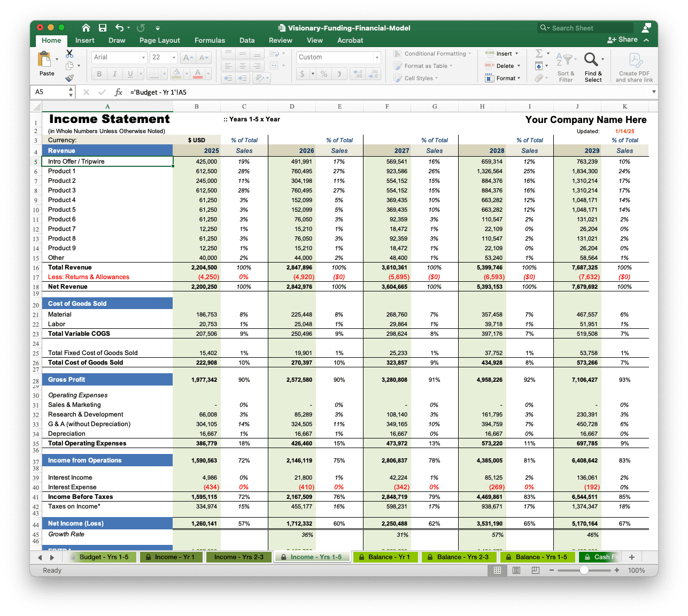688x616 pixels.
Task: Click the Save icon in title bar
Action: 103,28
